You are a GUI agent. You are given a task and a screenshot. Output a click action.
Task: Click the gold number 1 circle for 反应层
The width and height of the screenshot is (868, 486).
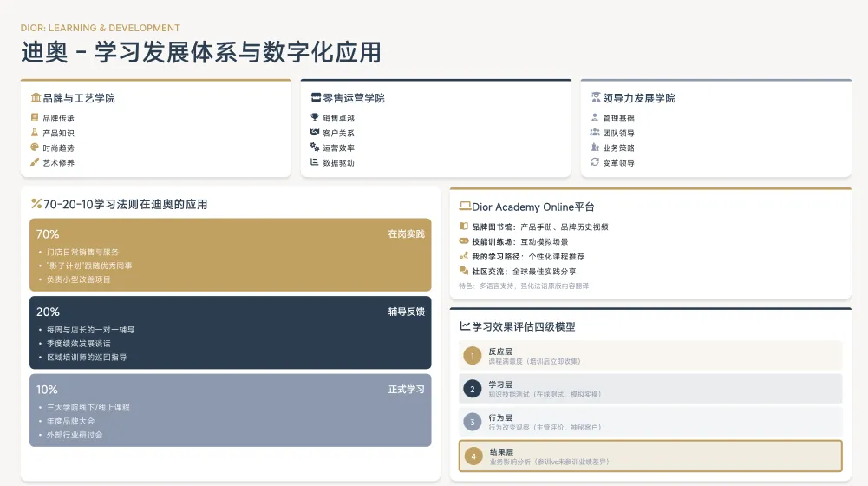click(x=473, y=356)
